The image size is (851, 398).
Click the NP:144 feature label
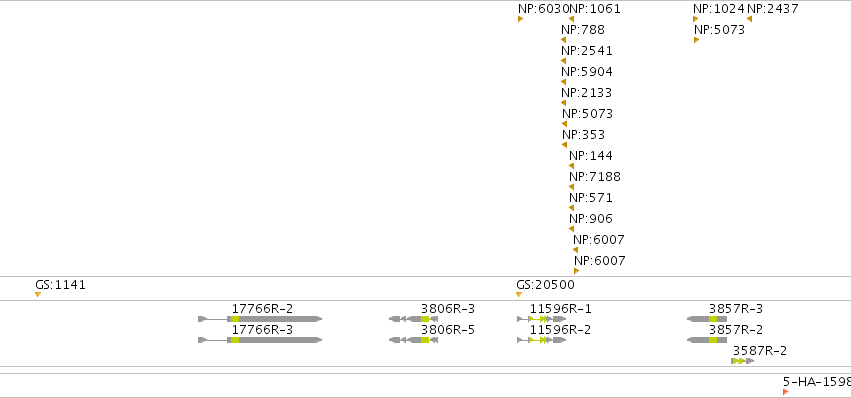click(x=591, y=156)
